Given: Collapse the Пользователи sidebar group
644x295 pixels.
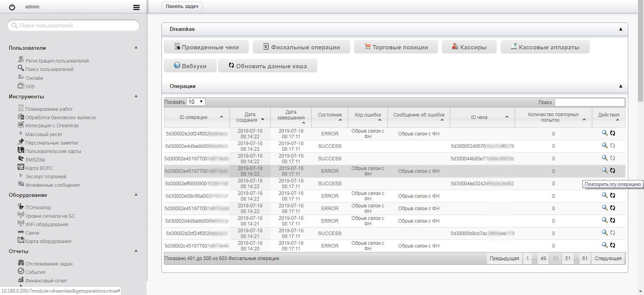Looking at the screenshot, I should click(136, 47).
